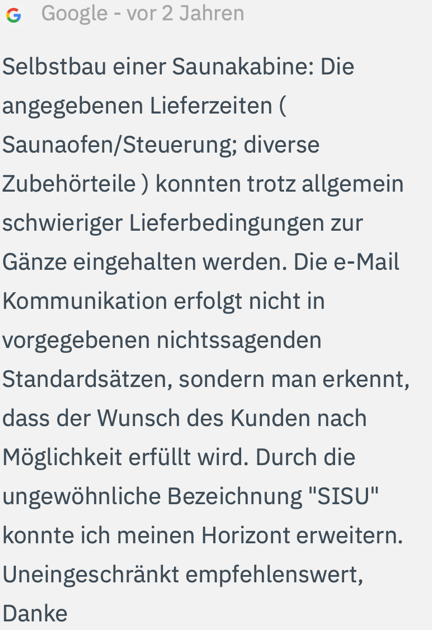The height and width of the screenshot is (630, 432).
Task: Click the word "Zubehörteile"
Action: 69,184
